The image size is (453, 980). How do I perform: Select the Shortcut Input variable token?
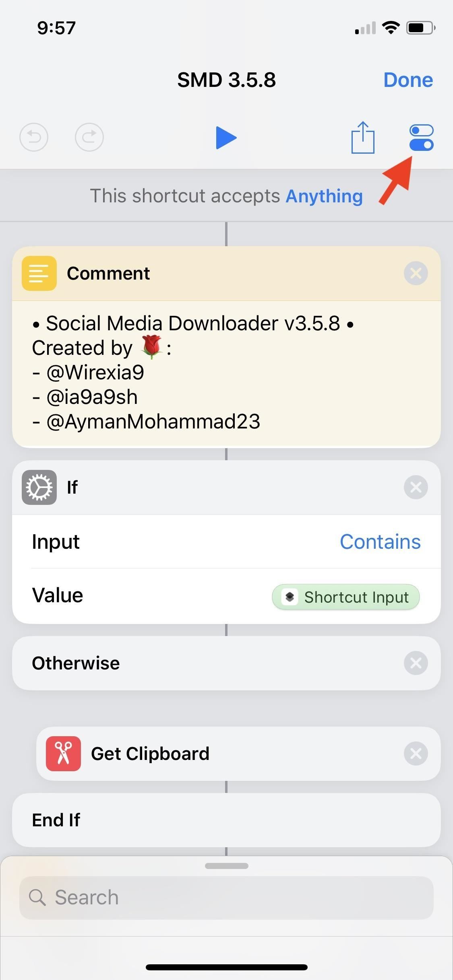pos(346,597)
